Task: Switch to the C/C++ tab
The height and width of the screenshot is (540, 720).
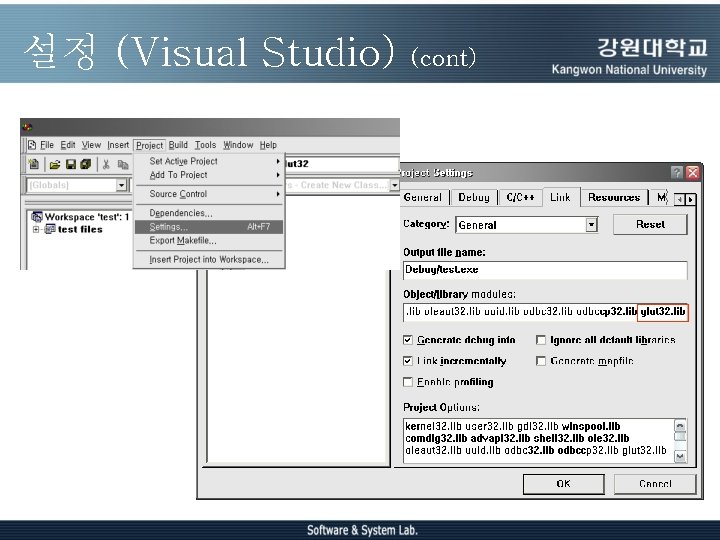Action: 520,197
